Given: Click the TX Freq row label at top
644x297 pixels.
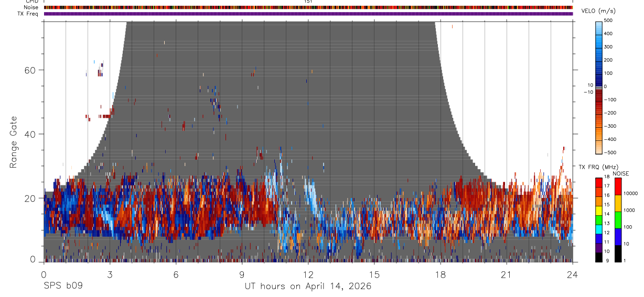Looking at the screenshot, I should click(28, 14).
